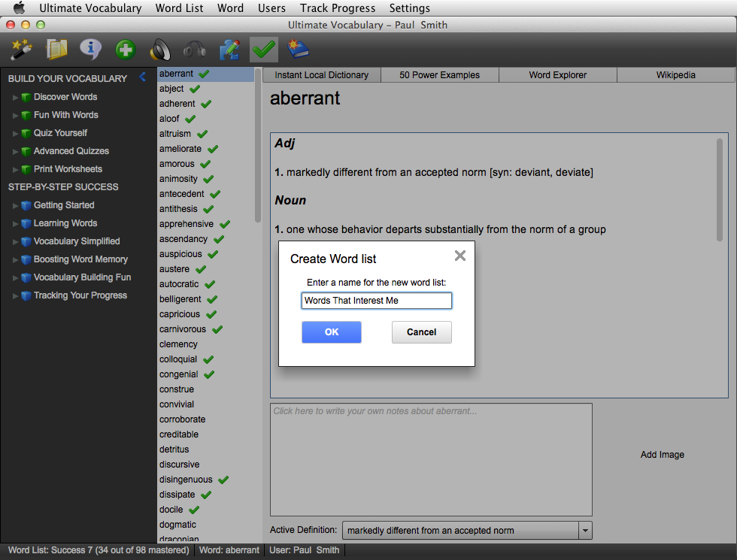This screenshot has width=737, height=560.
Task: Open the Track Progress menu
Action: 337,8
